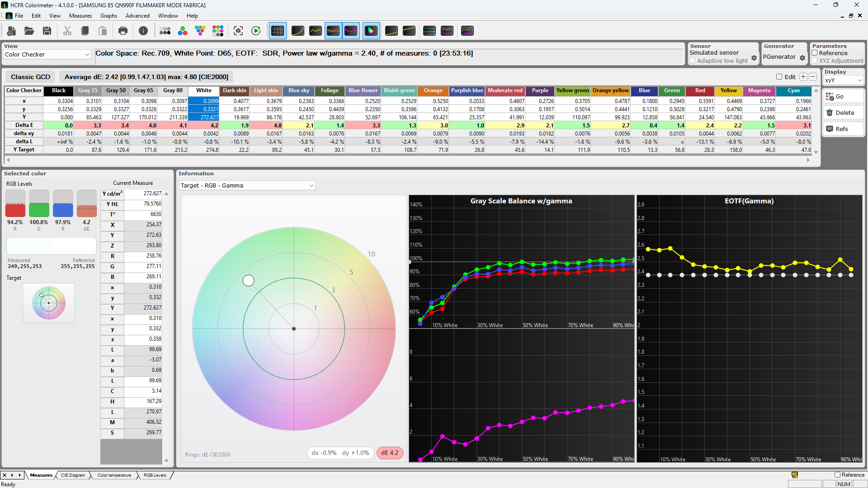Click the target color wheel thumbnail
The width and height of the screenshot is (868, 488).
pyautogui.click(x=49, y=303)
